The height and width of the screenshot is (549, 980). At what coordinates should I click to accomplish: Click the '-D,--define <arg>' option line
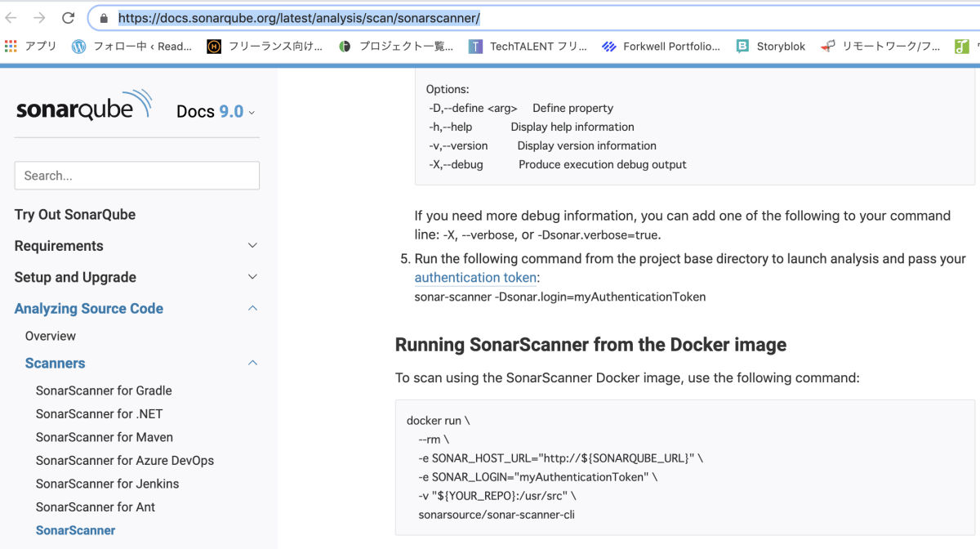521,108
